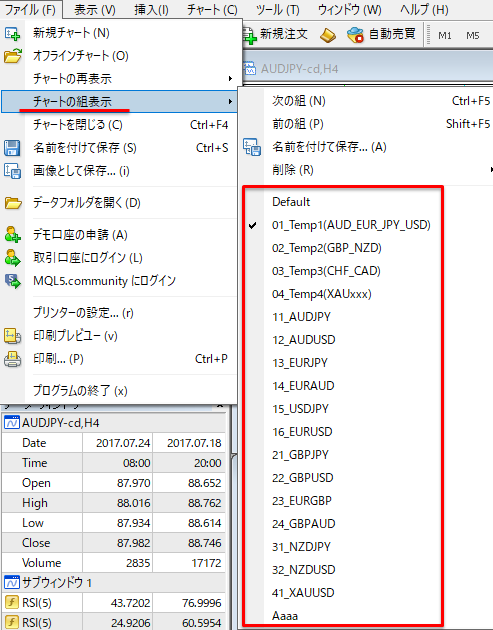Open the 挿入(I) menu
Viewport: 493px width, 630px height.
[x=151, y=9]
